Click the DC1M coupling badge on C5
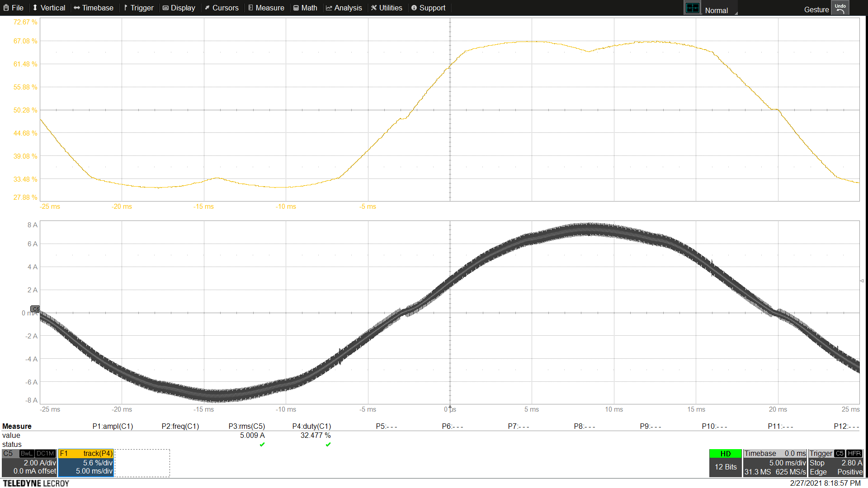The image size is (868, 488). [x=45, y=453]
